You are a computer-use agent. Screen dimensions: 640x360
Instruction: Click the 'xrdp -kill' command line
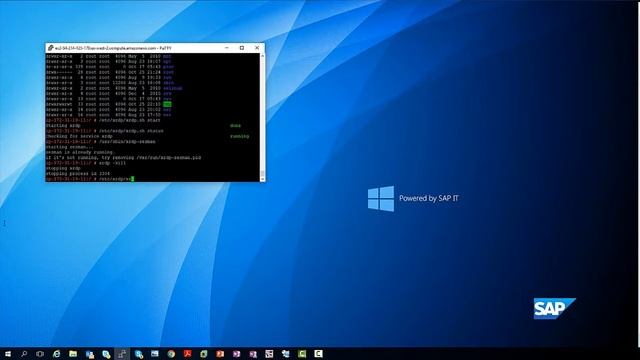point(86,163)
